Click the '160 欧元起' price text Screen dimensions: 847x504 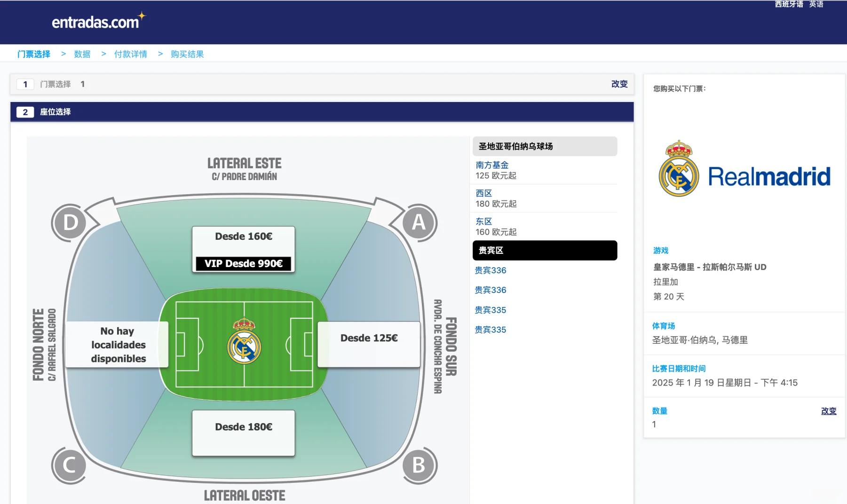point(496,232)
